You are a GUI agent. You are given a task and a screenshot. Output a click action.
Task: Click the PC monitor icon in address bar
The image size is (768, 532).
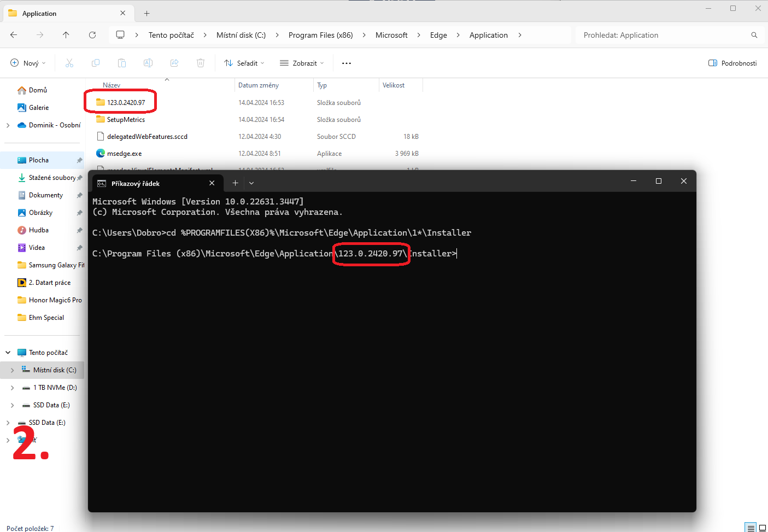pos(120,35)
